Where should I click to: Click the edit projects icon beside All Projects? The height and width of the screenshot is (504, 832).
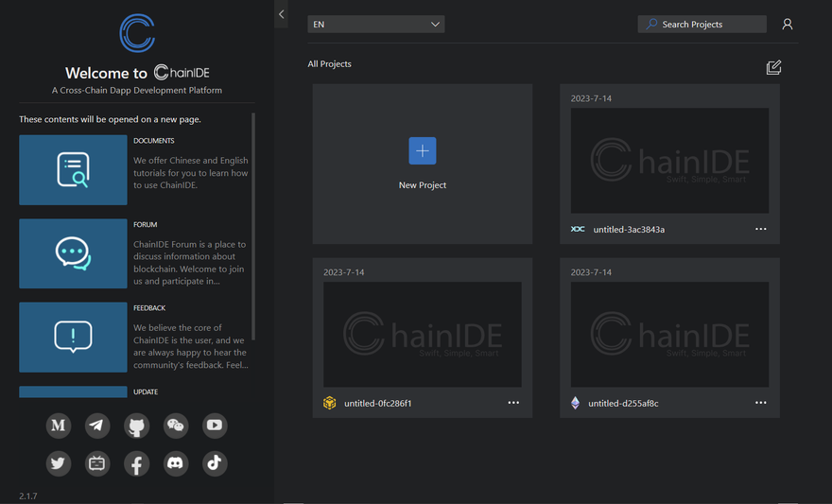(x=773, y=67)
